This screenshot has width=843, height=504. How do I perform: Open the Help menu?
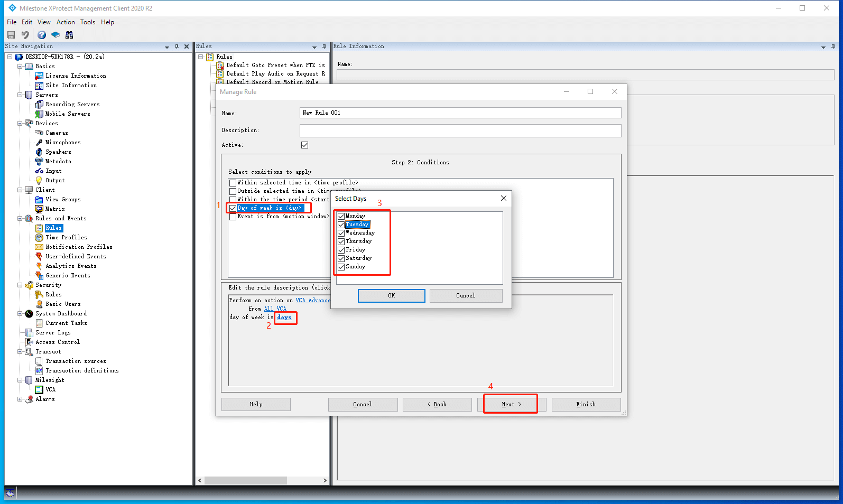click(107, 22)
